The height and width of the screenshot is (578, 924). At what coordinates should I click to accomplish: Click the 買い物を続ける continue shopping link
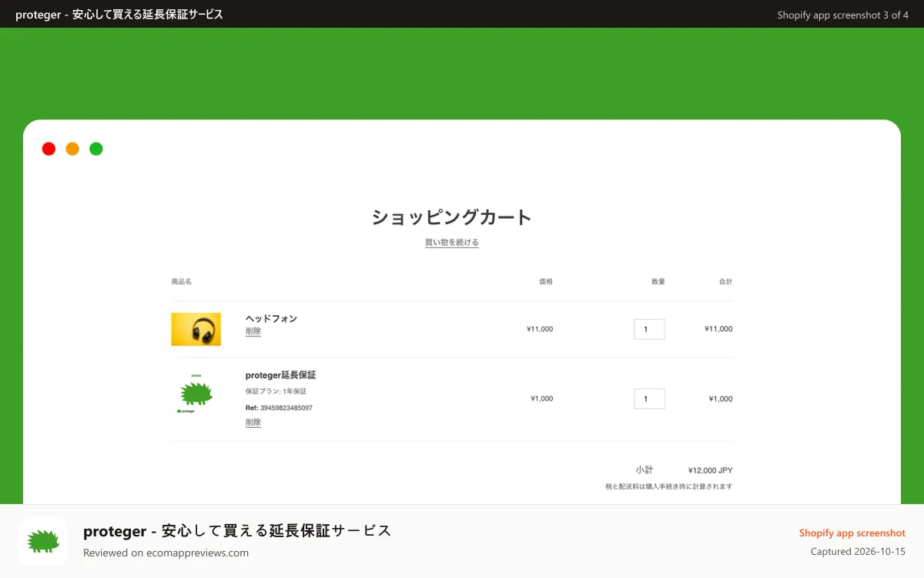tap(452, 243)
